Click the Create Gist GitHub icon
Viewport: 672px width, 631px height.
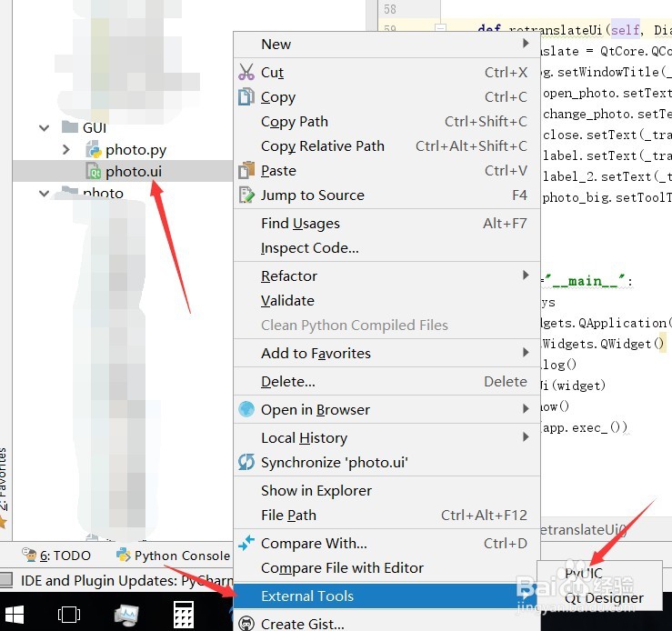tap(246, 624)
